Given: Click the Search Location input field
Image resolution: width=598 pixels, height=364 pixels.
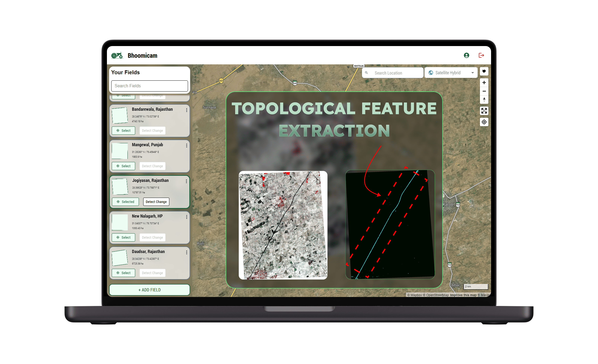Looking at the screenshot, I should pyautogui.click(x=393, y=73).
